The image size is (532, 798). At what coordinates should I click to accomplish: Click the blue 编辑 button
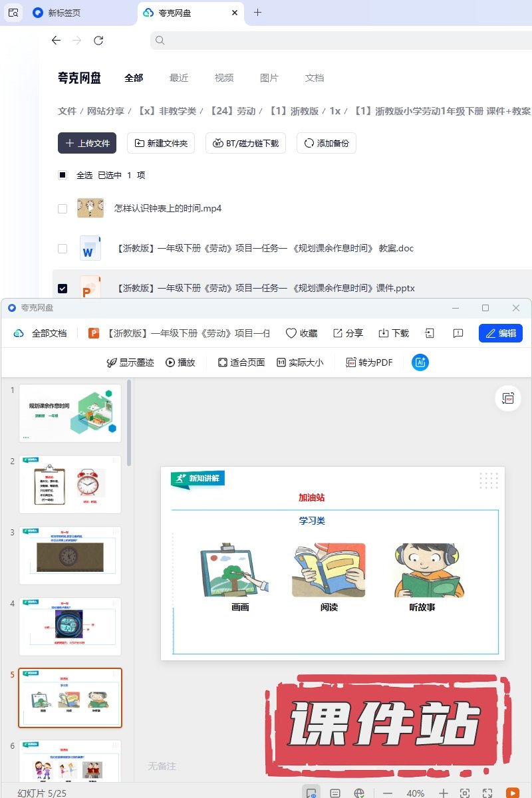pos(500,333)
